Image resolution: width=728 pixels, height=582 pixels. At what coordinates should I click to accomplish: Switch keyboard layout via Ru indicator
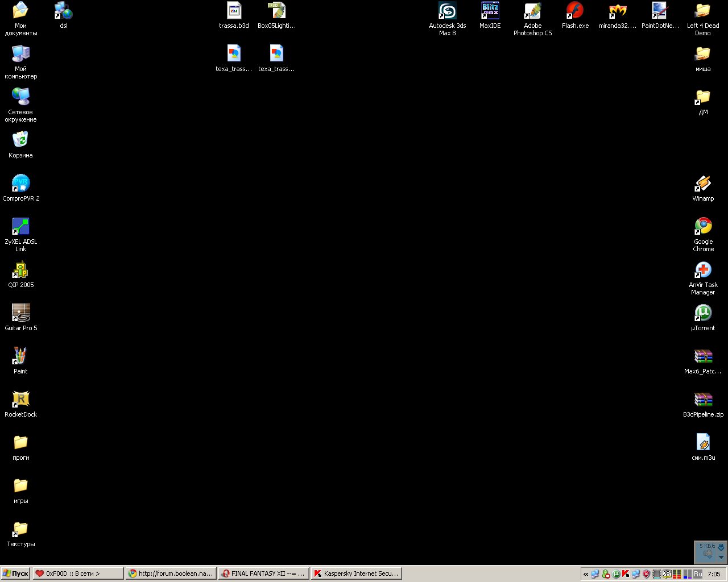[x=698, y=574]
